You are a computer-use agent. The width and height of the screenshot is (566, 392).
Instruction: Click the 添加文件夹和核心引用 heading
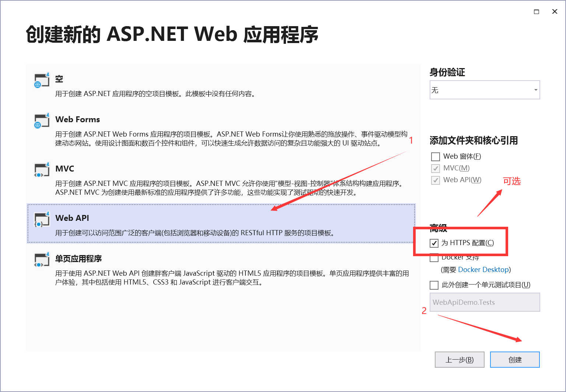click(474, 140)
